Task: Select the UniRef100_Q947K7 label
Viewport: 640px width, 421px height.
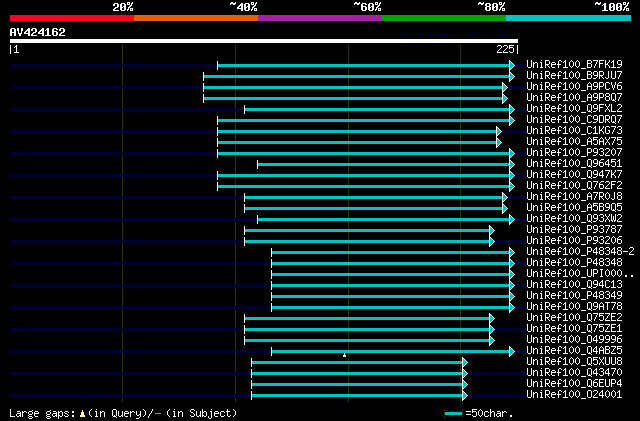Action: (x=574, y=174)
